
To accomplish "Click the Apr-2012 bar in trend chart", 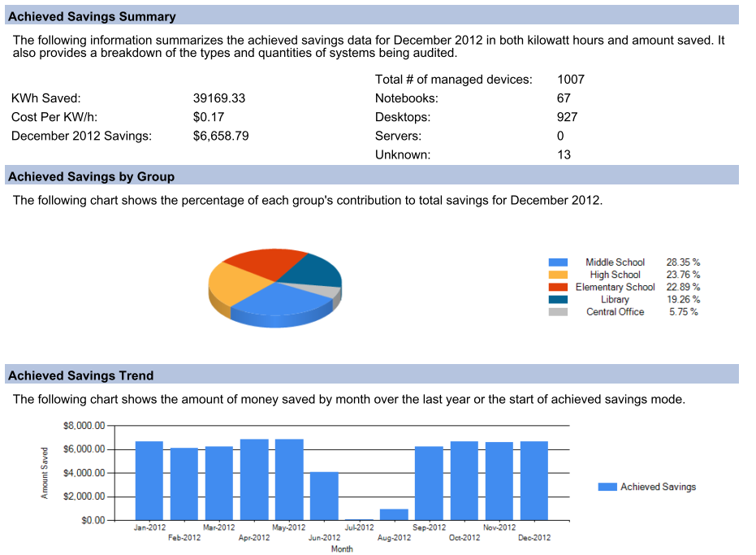I will (254, 479).
